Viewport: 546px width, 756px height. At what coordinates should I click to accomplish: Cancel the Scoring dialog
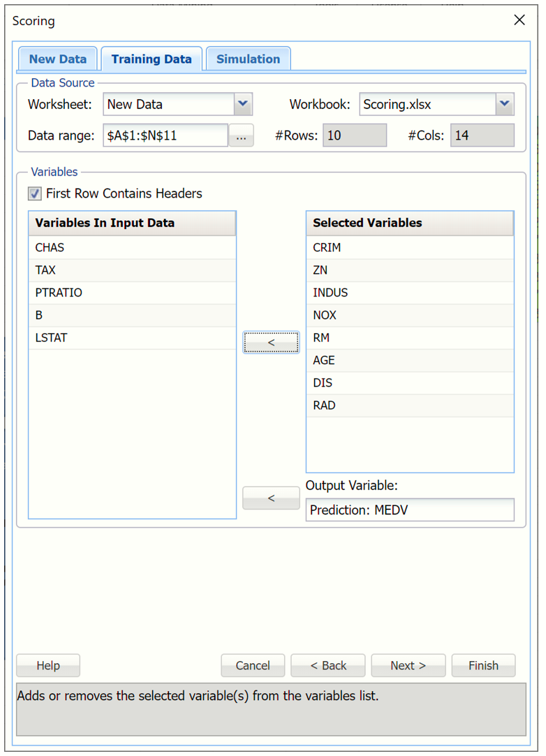pyautogui.click(x=253, y=665)
